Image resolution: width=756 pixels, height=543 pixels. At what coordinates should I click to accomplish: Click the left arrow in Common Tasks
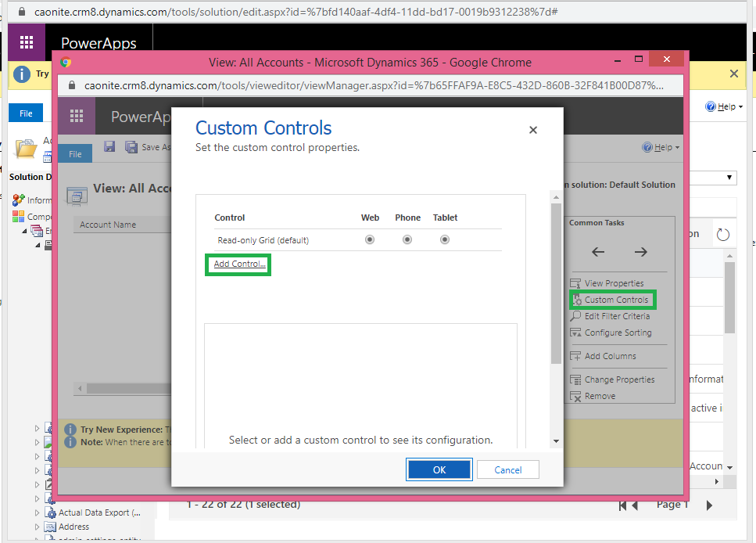pos(598,251)
